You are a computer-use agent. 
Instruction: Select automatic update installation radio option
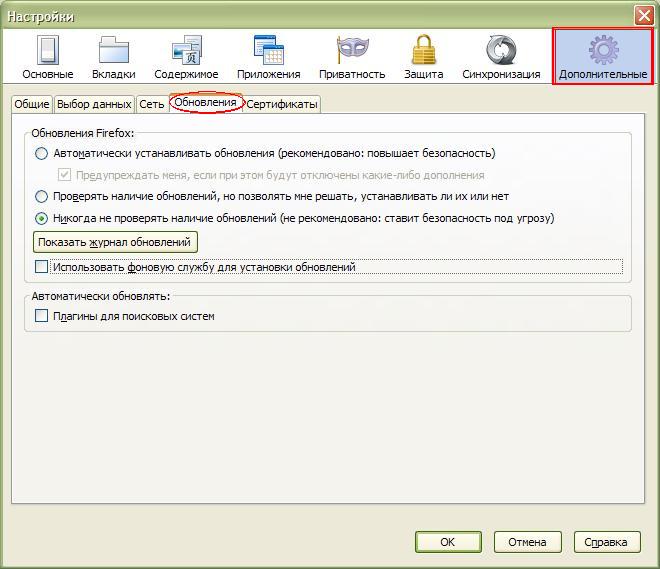(41, 153)
